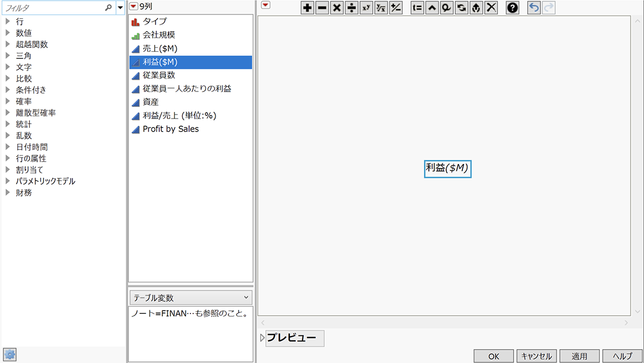Expand the 文字 function group

[x=7, y=67]
